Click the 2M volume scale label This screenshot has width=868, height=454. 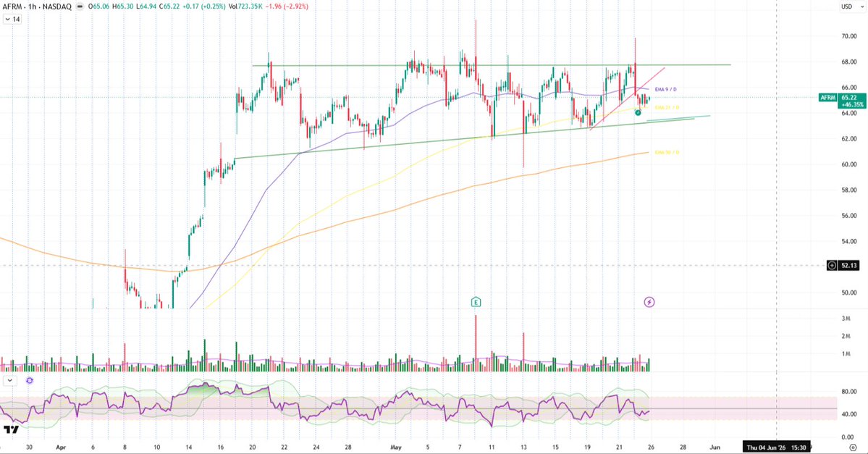[846, 336]
